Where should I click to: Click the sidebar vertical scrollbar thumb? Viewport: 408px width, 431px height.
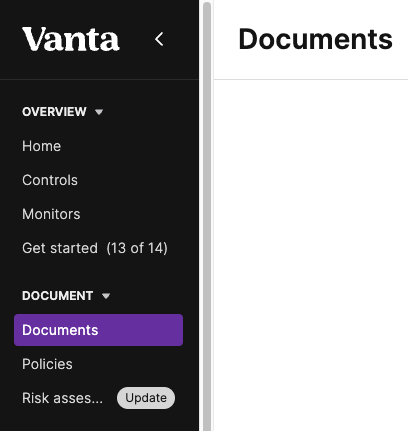207,217
